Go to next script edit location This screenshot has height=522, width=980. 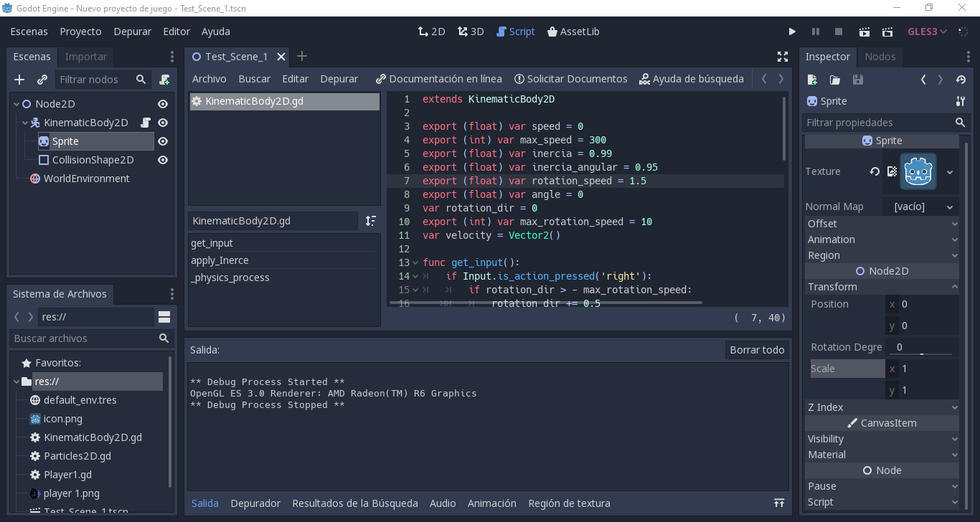click(x=781, y=79)
